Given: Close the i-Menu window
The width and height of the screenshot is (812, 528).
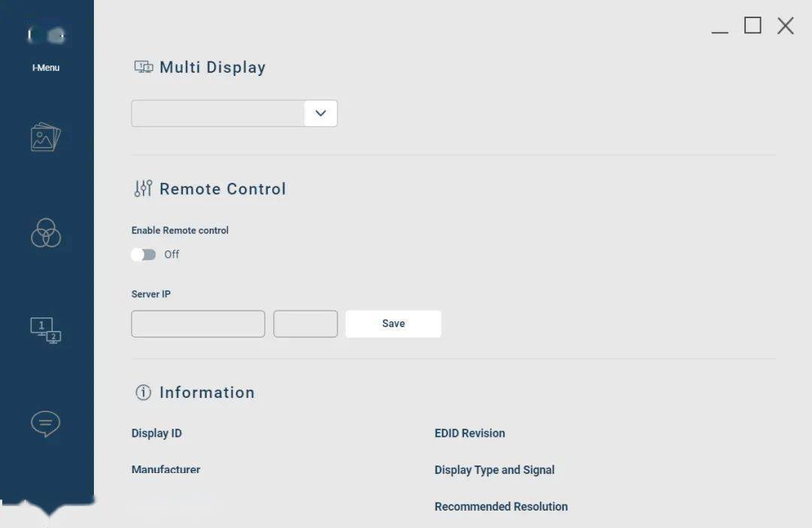Looking at the screenshot, I should (786, 26).
